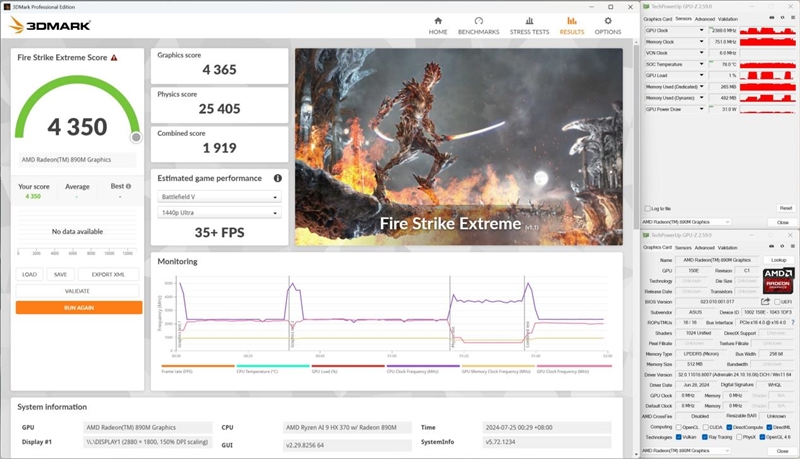This screenshot has height=459, width=800.
Task: Open GPU selector dropdown in Graphics Card GPU-Z window
Action: tap(686, 451)
